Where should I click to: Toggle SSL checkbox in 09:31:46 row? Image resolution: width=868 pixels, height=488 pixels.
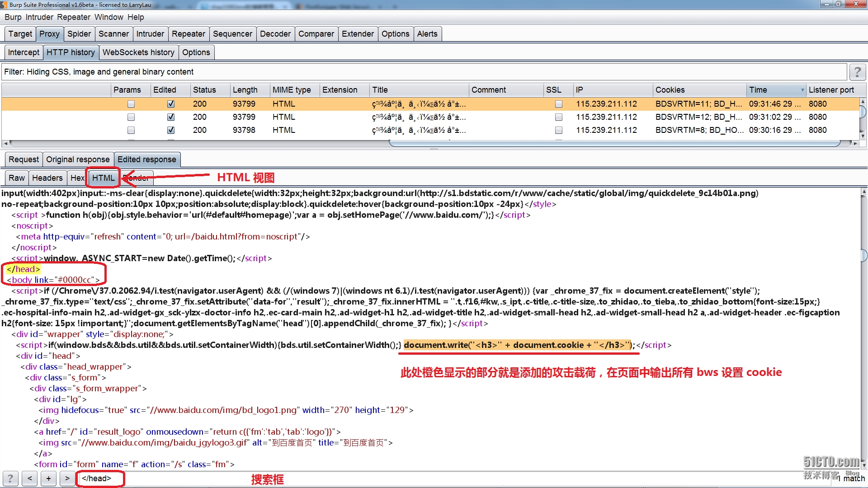coord(559,104)
